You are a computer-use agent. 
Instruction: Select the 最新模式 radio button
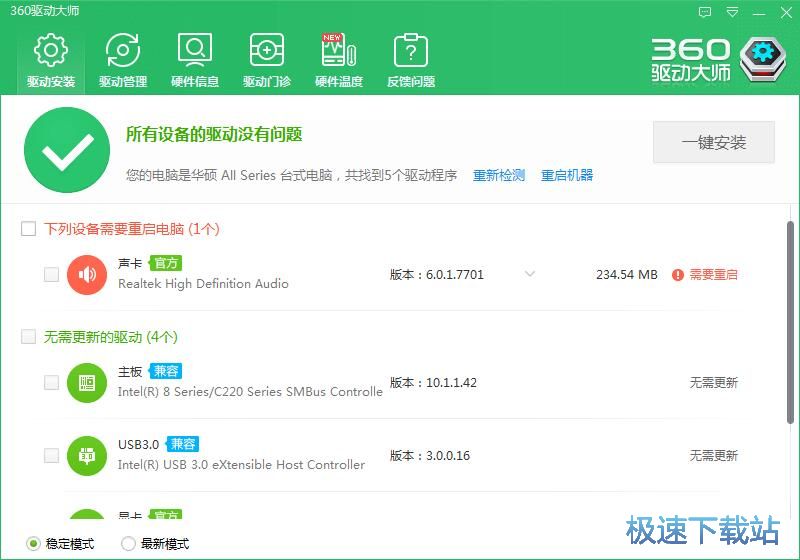[128, 544]
